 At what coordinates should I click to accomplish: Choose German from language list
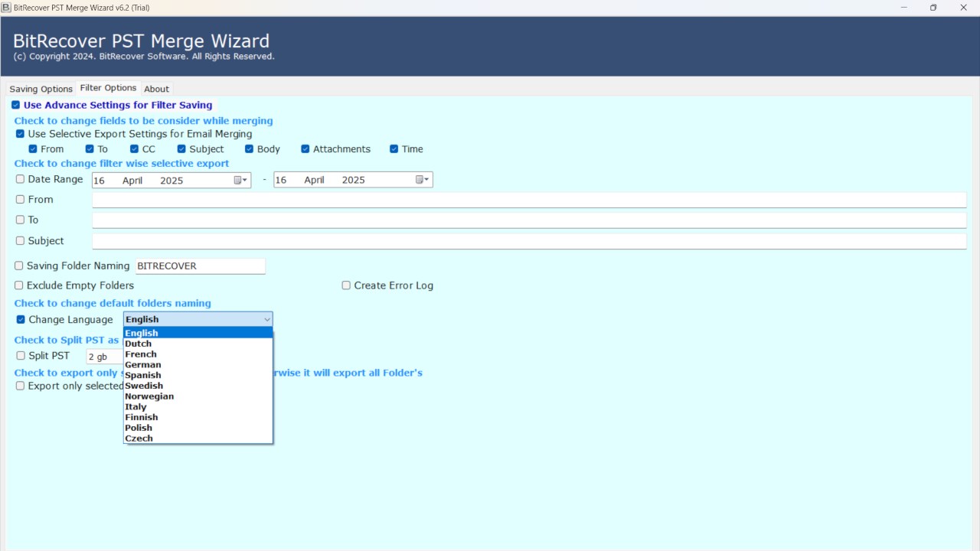(198, 365)
